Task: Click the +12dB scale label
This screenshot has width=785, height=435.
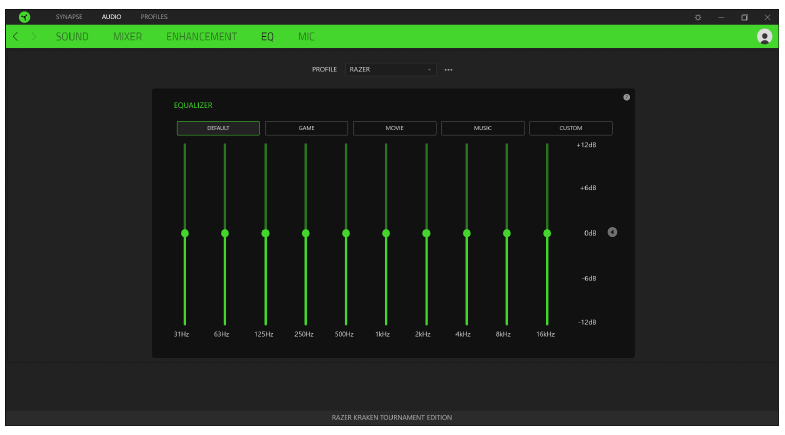Action: (586, 145)
